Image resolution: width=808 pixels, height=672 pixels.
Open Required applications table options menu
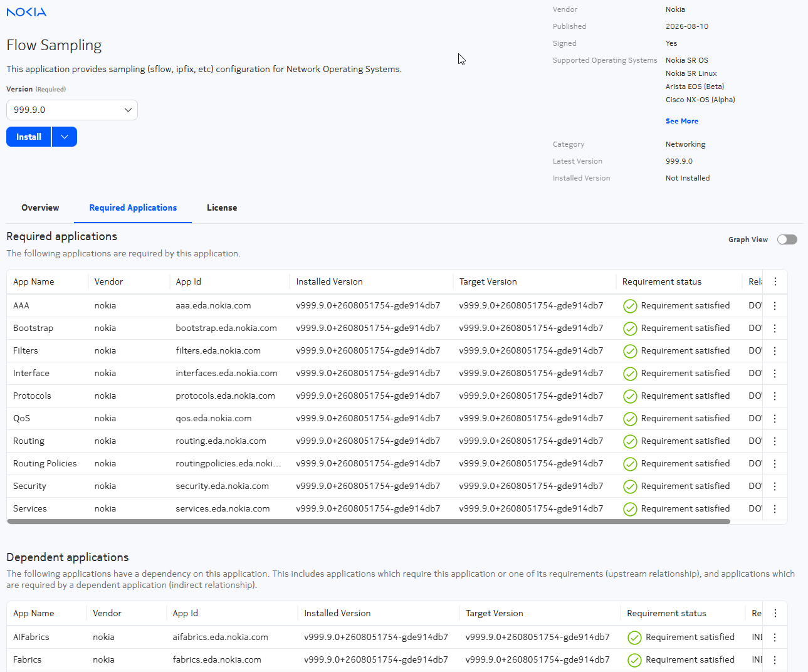pos(775,282)
